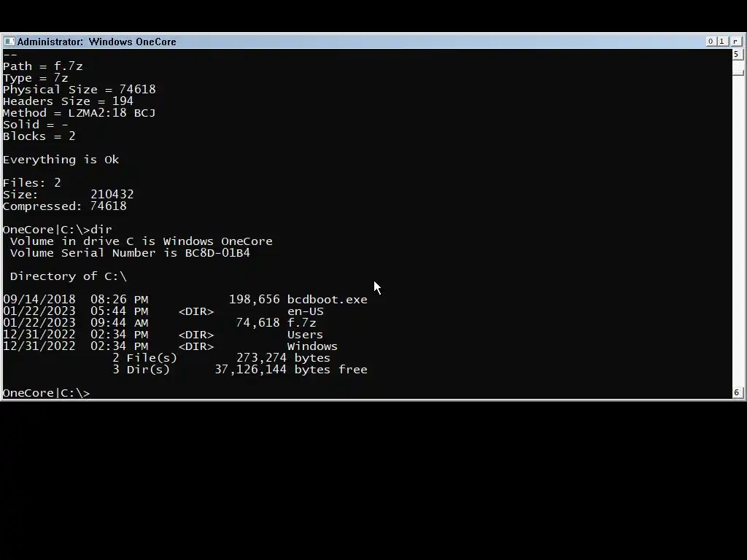Click the time '09:44 AM'
This screenshot has height=560, width=747.
click(119, 323)
